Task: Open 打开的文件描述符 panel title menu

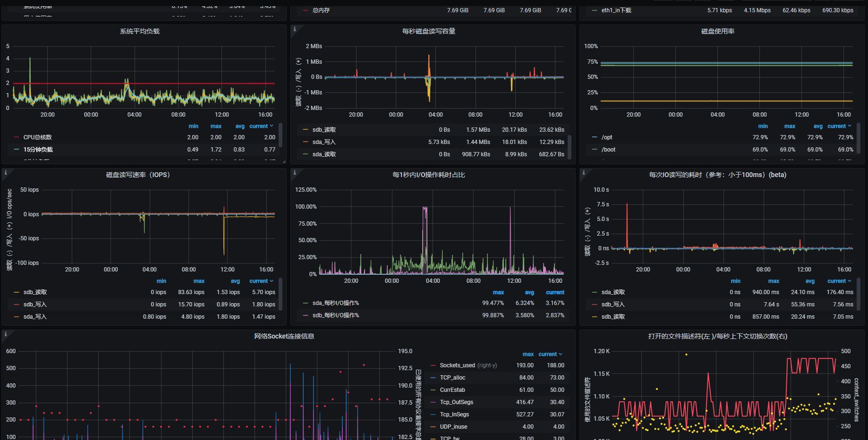Action: point(718,336)
